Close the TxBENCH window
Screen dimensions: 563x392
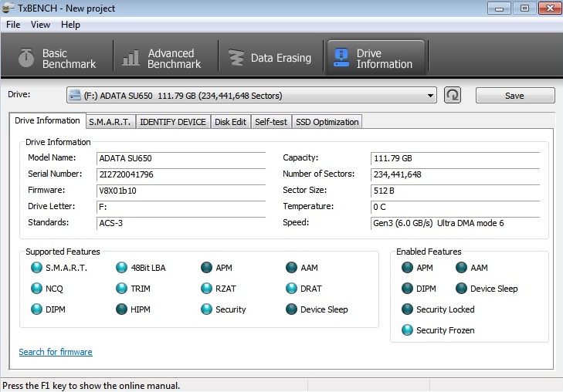tap(550, 8)
